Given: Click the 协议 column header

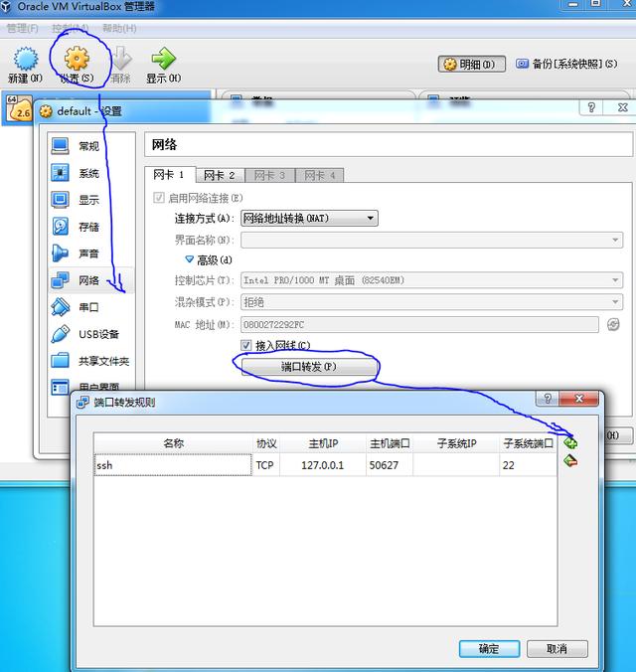Looking at the screenshot, I should click(266, 443).
